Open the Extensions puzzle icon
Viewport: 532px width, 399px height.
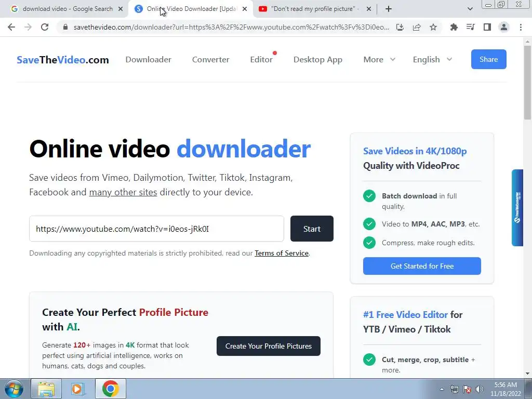point(454,27)
